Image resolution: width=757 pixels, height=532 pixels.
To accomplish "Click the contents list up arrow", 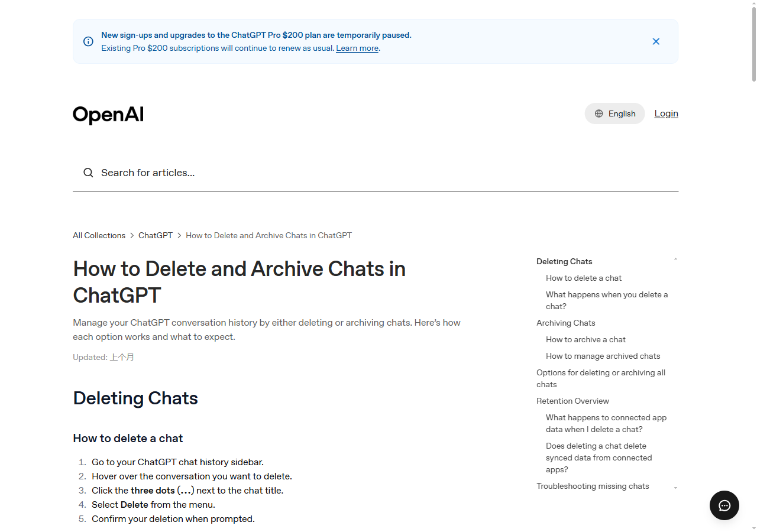I will (675, 259).
